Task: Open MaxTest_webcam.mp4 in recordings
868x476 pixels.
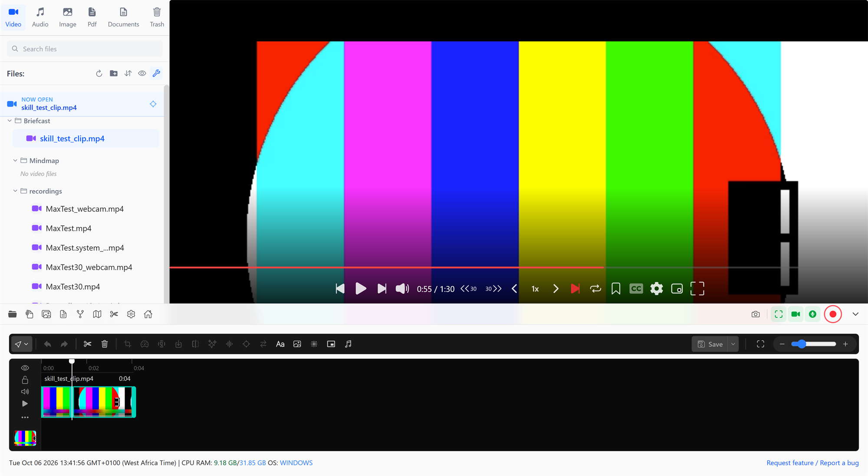Action: [85, 209]
